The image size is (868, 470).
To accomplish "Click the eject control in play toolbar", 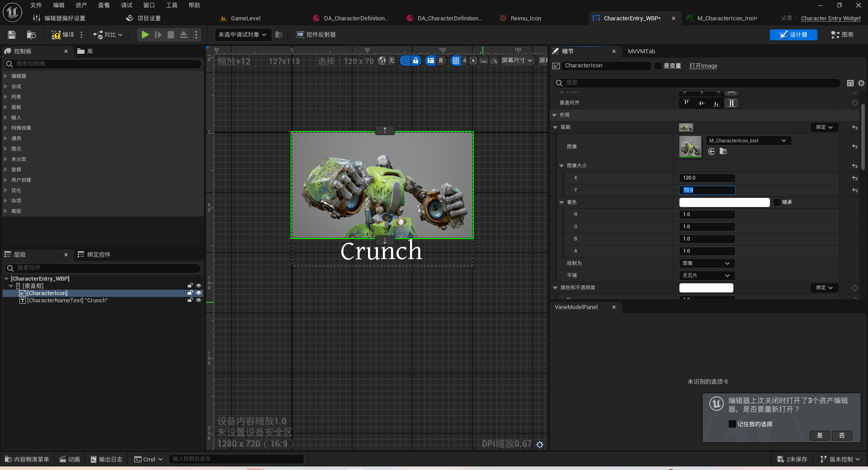I will point(184,35).
